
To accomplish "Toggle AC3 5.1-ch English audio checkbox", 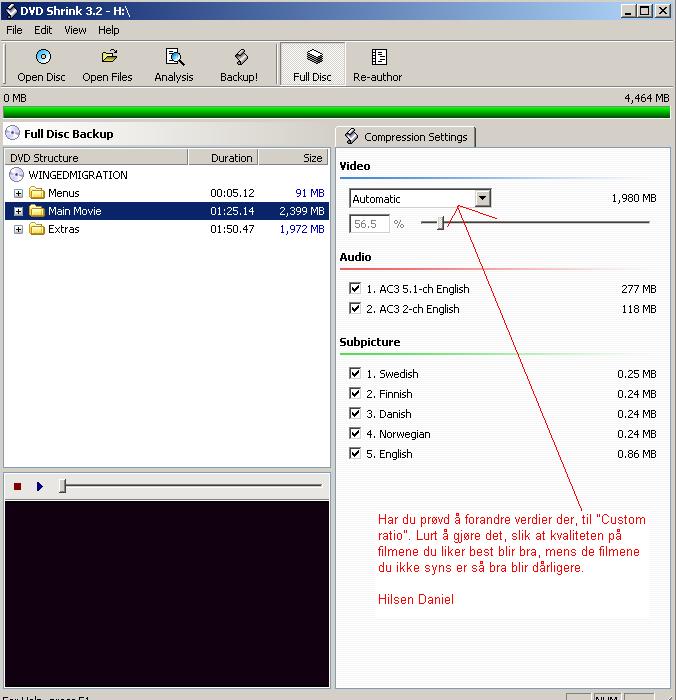I will [x=355, y=288].
